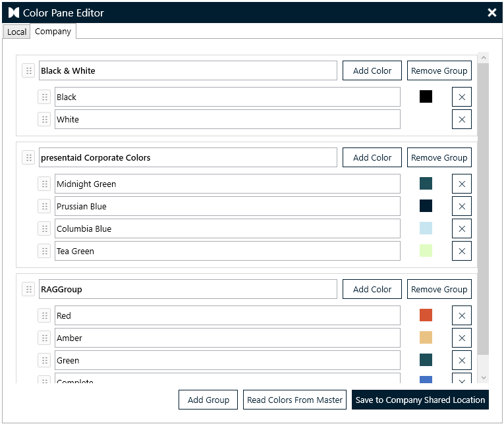Click drag handle beside Columbia Blue row
This screenshot has height=424, width=504.
point(44,228)
